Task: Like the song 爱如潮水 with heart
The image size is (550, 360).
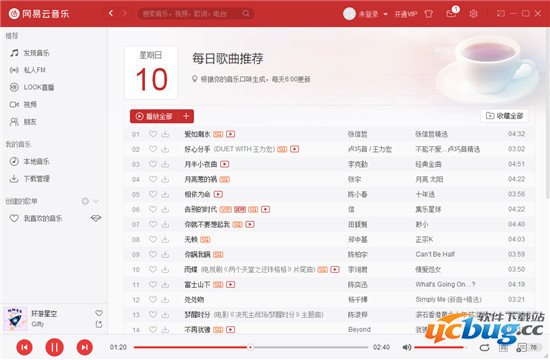Action: coord(153,134)
